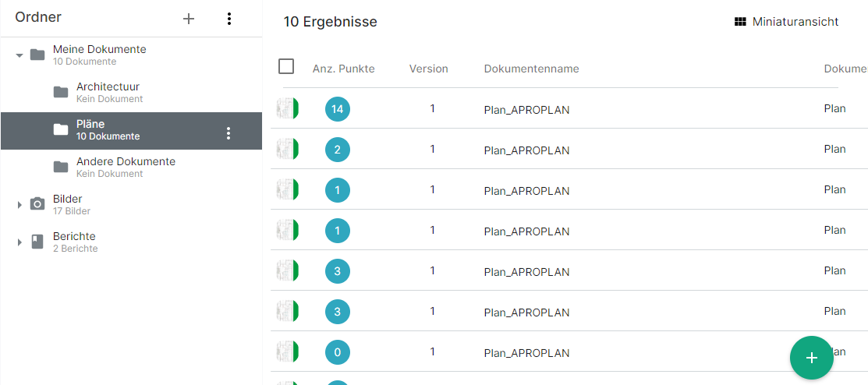Expand the Berichte section

click(x=19, y=242)
